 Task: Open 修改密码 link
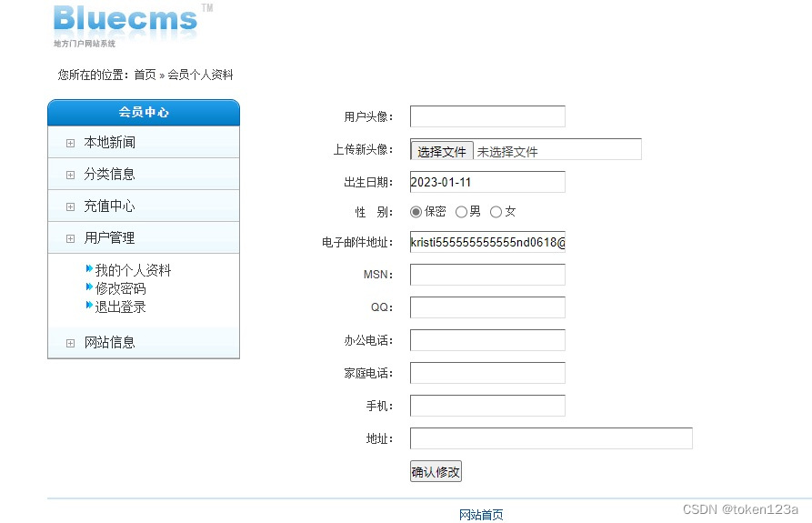(x=121, y=288)
